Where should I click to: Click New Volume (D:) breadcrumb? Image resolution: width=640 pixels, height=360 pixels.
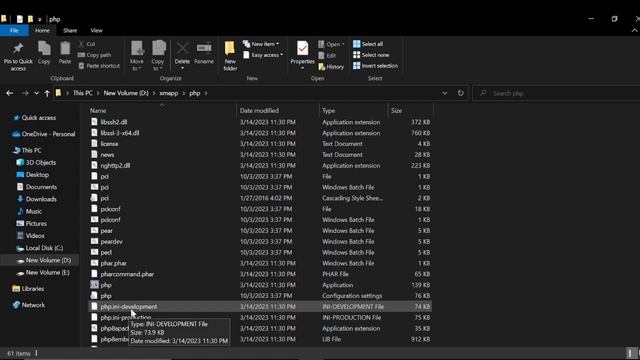(126, 93)
